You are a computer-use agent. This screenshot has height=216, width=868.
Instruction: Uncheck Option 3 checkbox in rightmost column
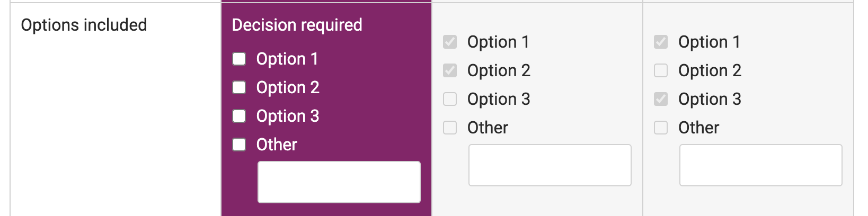coord(661,99)
